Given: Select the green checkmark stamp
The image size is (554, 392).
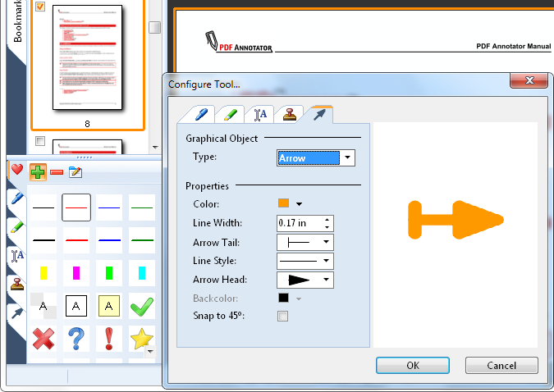Looking at the screenshot, I should (142, 305).
